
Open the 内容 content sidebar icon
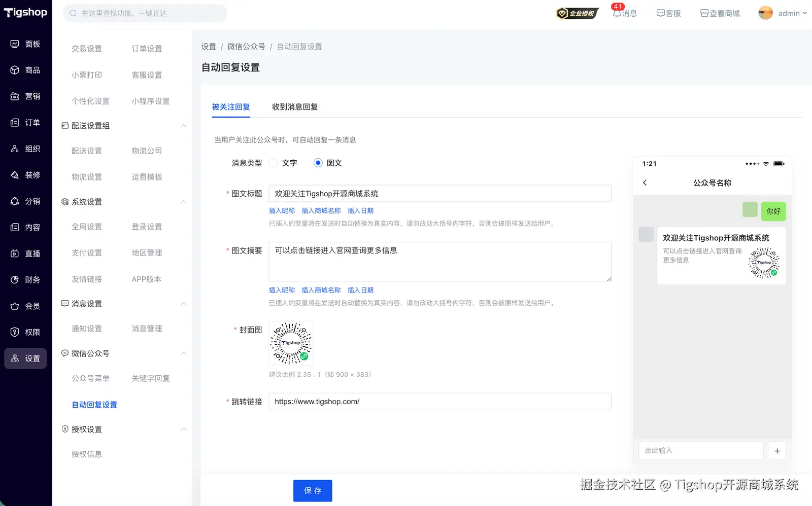15,227
